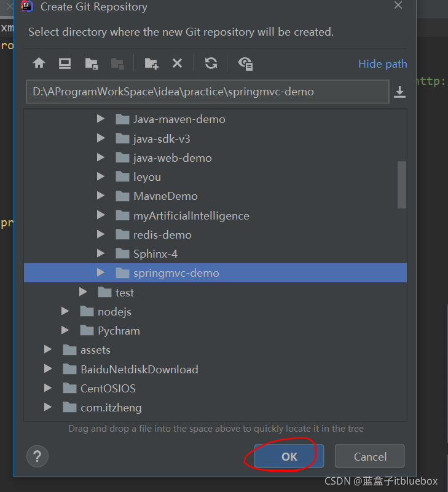Close the Create Git Repository dialog
Screen dimensions: 448x492
tap(398, 5)
